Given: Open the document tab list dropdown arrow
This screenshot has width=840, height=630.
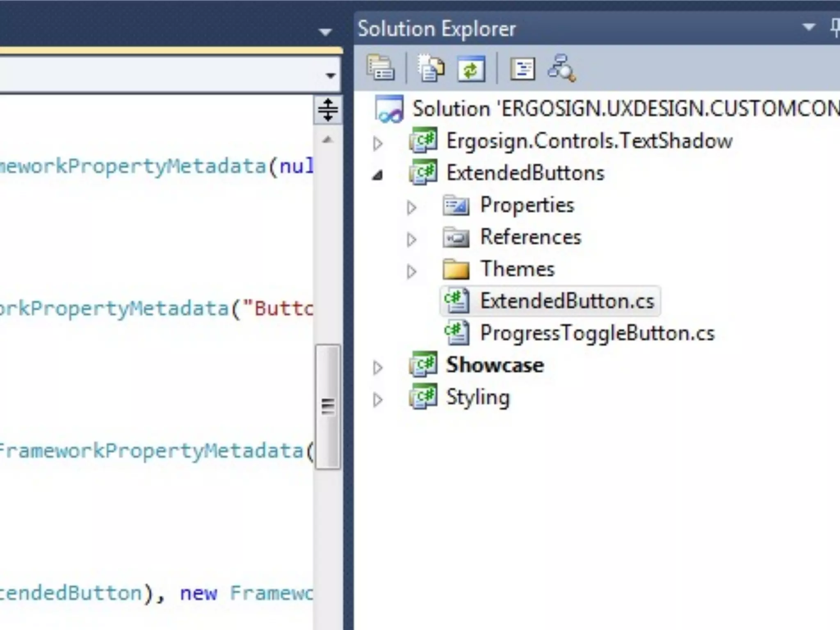Looking at the screenshot, I should click(x=325, y=32).
